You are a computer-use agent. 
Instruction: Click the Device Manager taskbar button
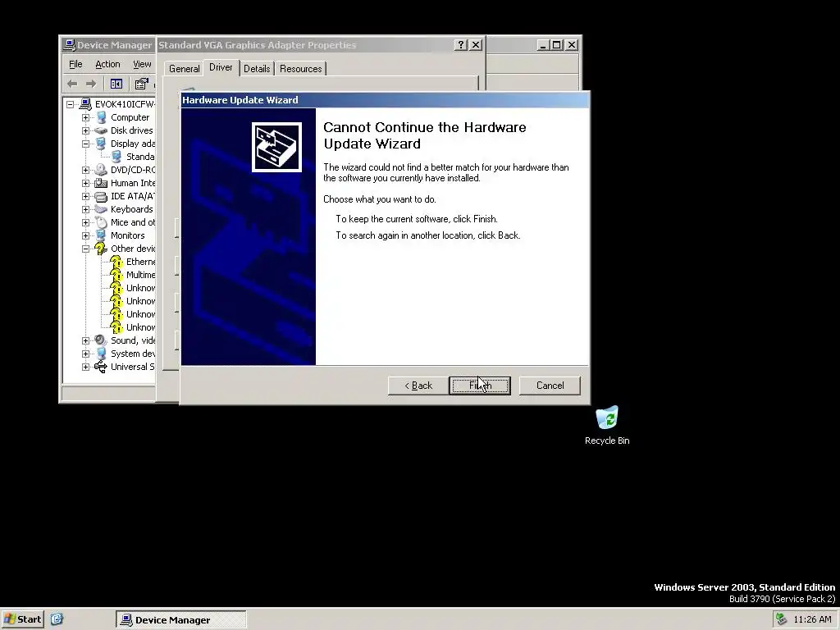click(x=181, y=620)
